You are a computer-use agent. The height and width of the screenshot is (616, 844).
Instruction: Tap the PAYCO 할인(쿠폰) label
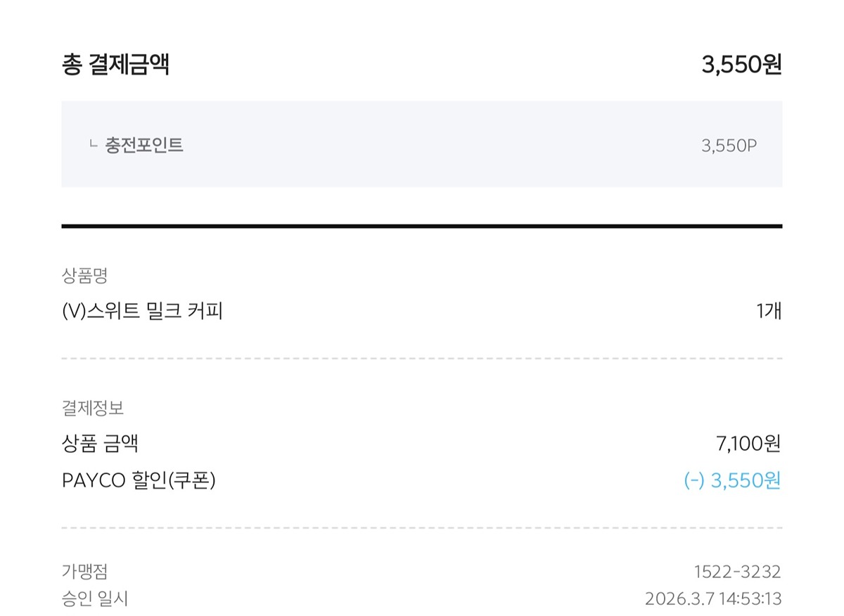(139, 480)
